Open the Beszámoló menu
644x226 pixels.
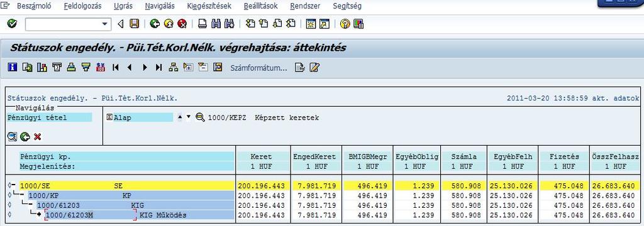[x=34, y=6]
